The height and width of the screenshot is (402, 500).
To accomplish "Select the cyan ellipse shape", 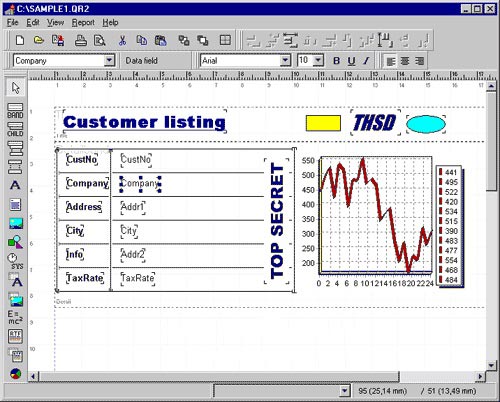I will coord(426,124).
